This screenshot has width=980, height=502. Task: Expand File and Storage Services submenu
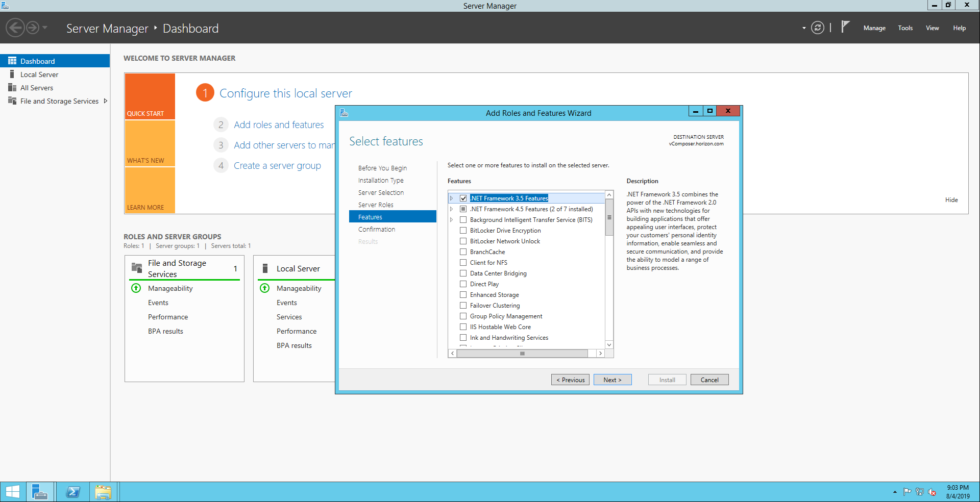click(x=106, y=101)
